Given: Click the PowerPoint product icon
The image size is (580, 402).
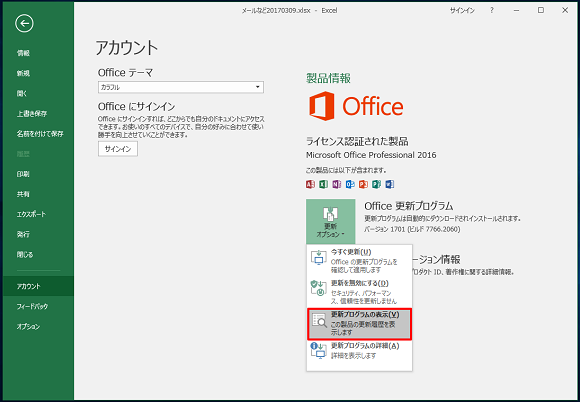Looking at the screenshot, I should coord(363,184).
